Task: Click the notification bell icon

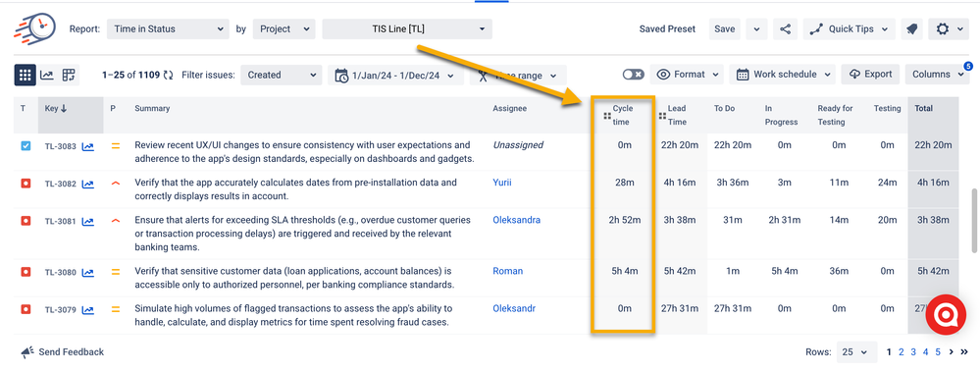Action: point(911,28)
